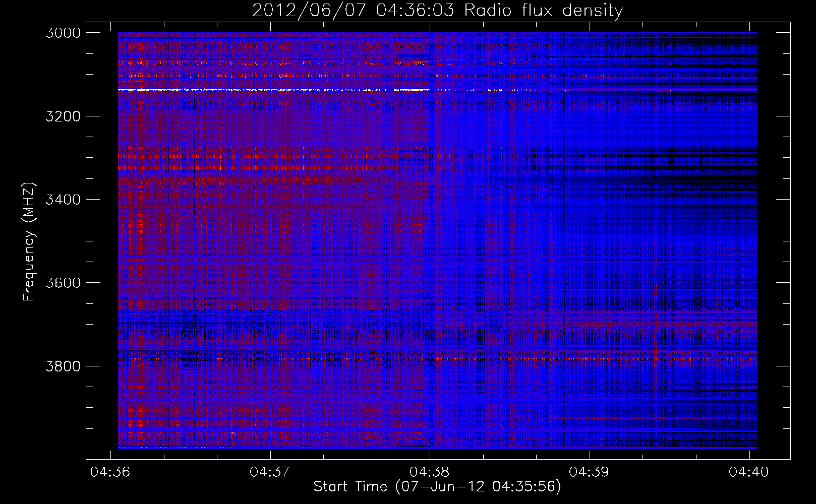Click the '3000' frequency axis label
816x504 pixels.
click(x=63, y=33)
